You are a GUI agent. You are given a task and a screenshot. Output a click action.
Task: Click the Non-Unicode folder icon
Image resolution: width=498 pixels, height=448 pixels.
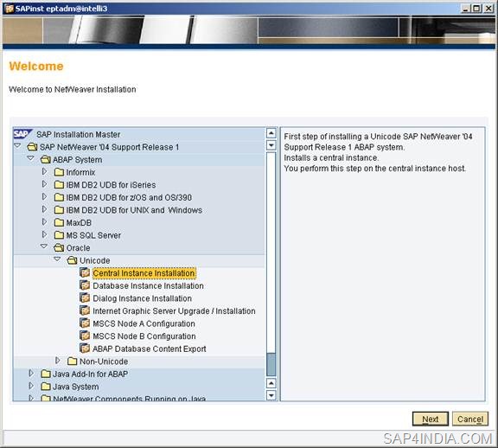pyautogui.click(x=73, y=362)
